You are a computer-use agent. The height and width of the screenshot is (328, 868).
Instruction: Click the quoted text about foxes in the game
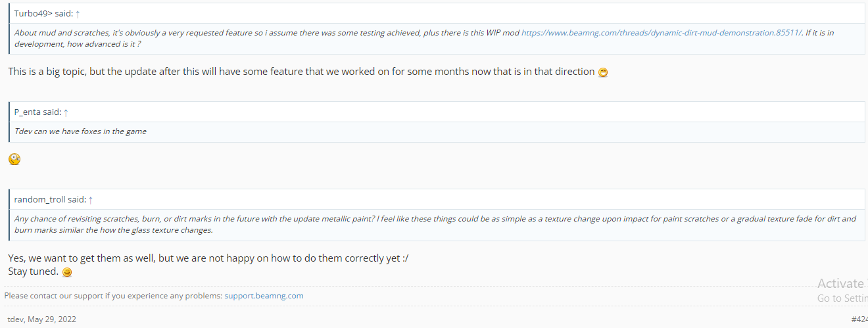[x=80, y=131]
